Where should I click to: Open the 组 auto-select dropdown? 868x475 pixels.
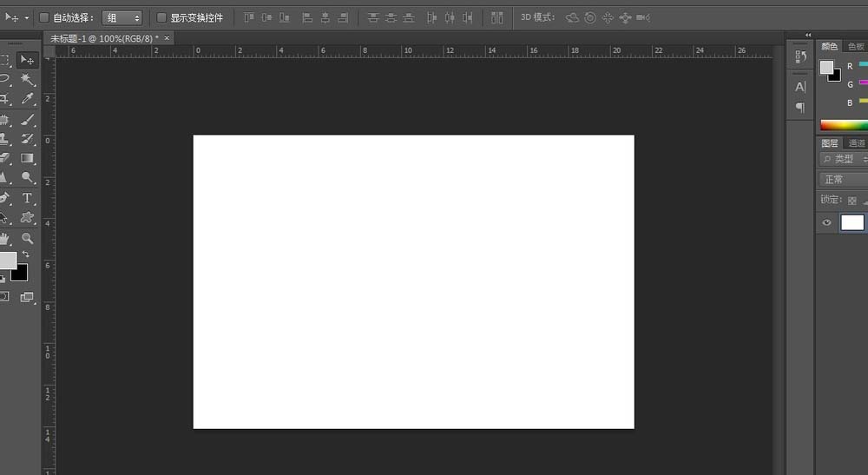point(122,17)
